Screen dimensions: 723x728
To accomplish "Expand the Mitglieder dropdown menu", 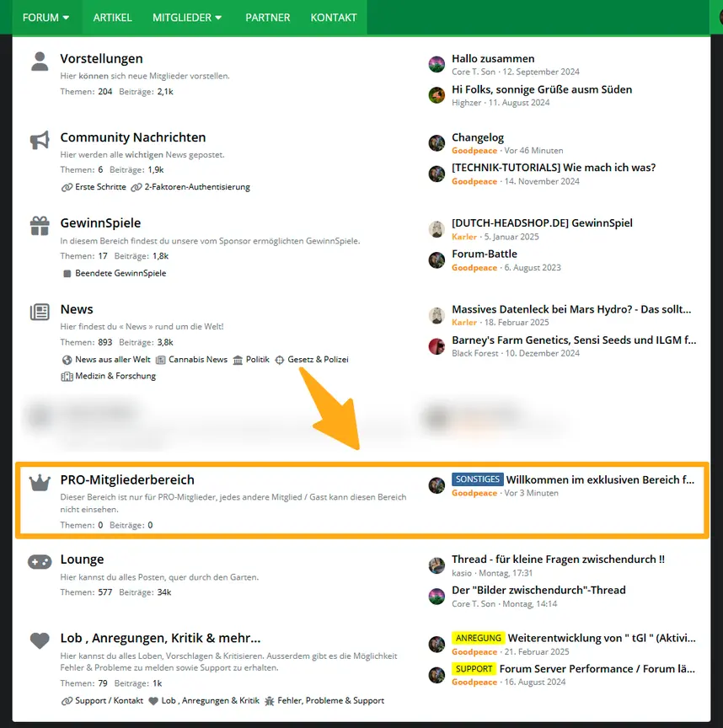I will click(x=187, y=17).
